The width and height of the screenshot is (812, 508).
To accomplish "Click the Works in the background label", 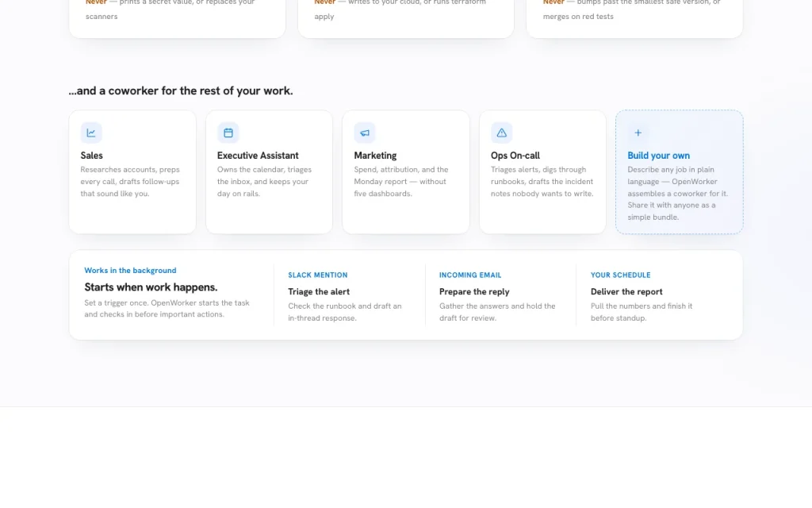I will pyautogui.click(x=131, y=271).
